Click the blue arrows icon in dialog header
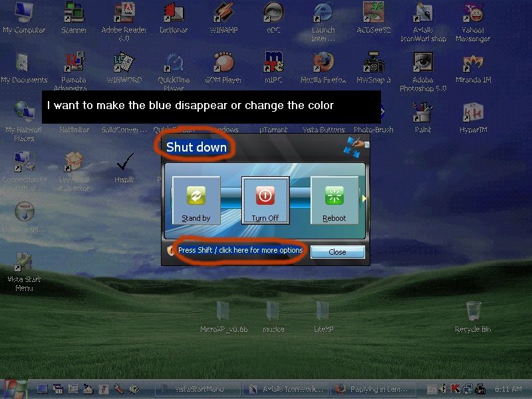 [x=356, y=147]
